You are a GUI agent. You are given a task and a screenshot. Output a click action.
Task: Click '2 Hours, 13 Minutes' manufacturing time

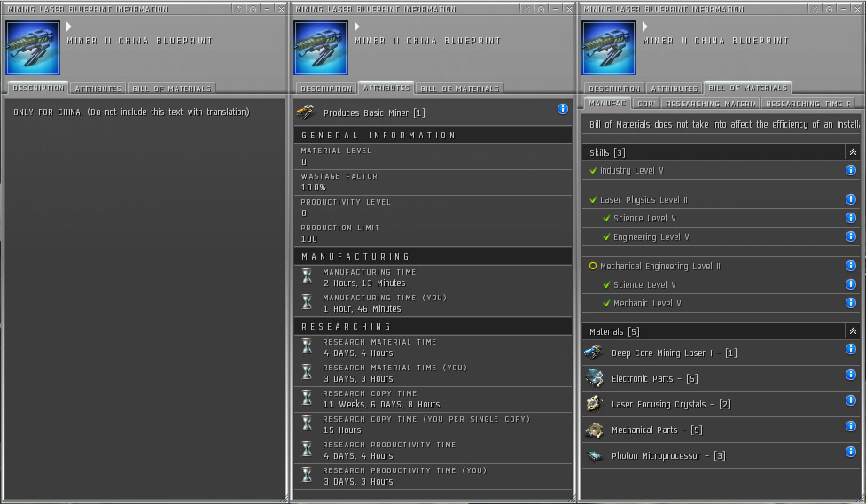364,283
